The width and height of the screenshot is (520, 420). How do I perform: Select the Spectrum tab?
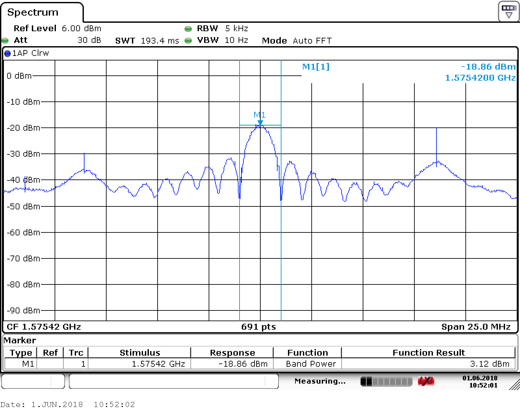pyautogui.click(x=33, y=12)
